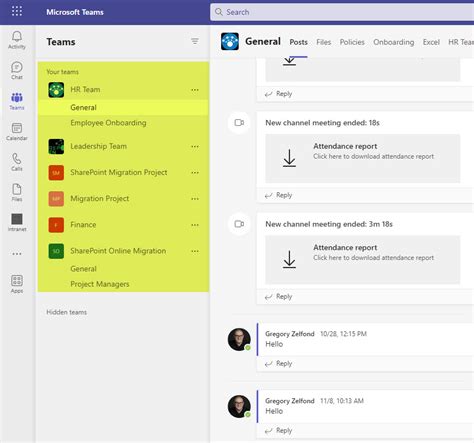This screenshot has height=443, width=474.
Task: Open the Calls phone icon
Action: 17,162
